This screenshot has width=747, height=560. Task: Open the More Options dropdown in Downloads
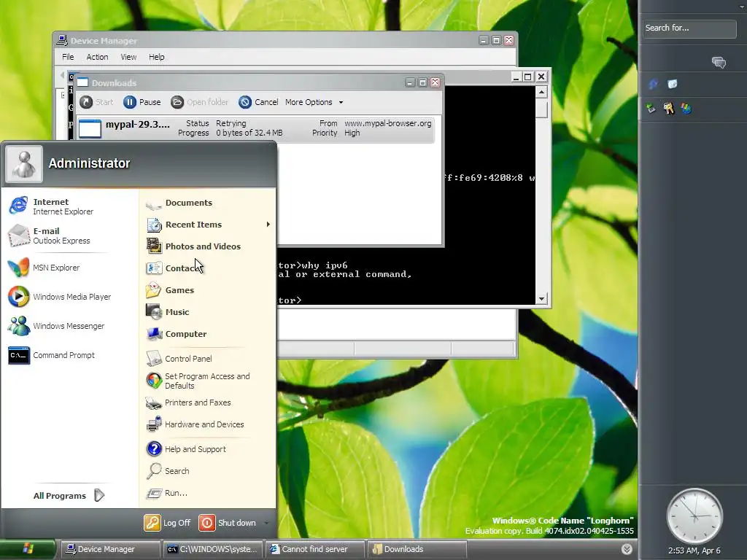point(314,102)
